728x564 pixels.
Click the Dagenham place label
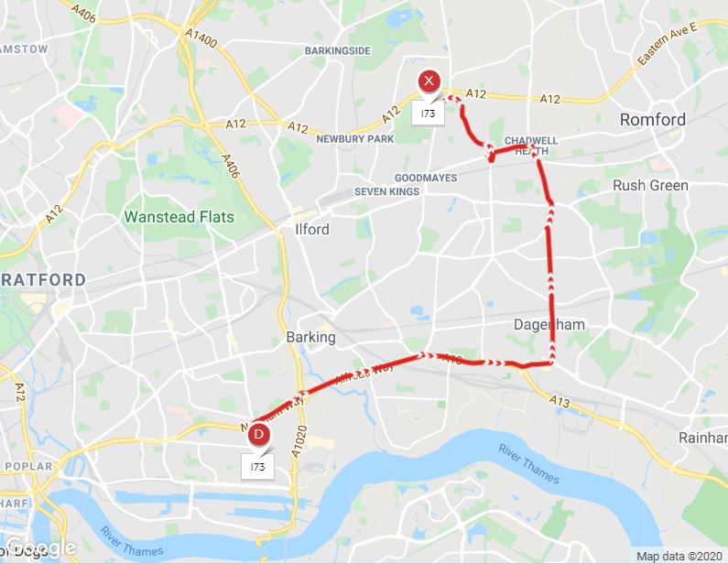[549, 324]
